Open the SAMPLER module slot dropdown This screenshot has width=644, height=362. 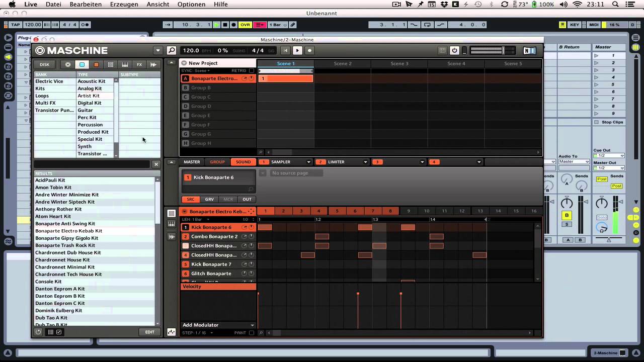[x=308, y=162]
